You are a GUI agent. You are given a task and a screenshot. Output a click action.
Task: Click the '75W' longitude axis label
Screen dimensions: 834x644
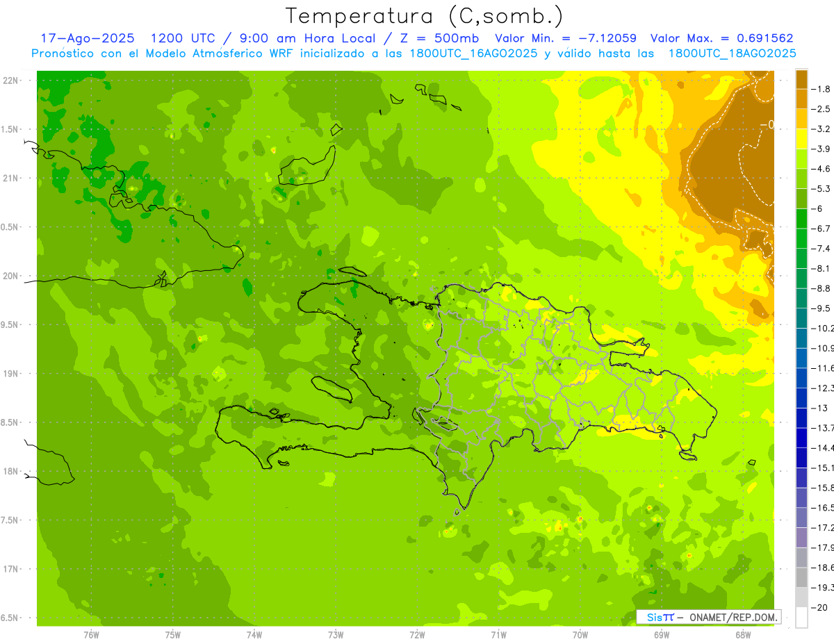point(172,634)
